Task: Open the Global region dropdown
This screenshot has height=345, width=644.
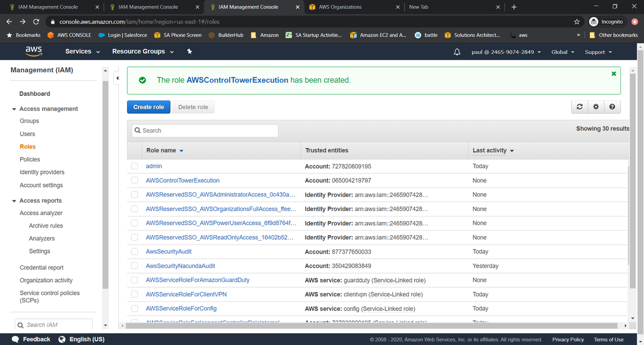Action: 562,52
